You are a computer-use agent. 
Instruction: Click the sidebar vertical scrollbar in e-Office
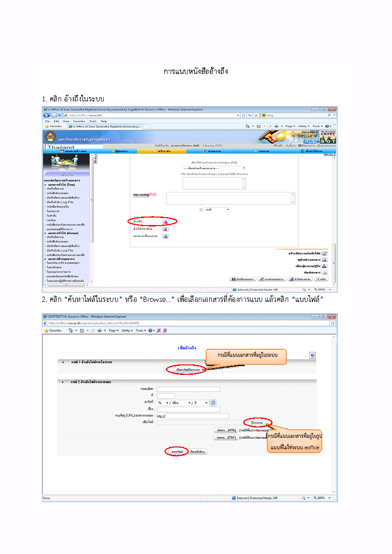click(92, 218)
